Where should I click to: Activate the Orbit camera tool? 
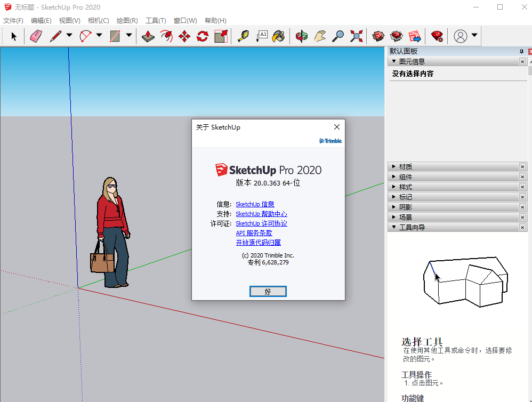click(x=302, y=36)
